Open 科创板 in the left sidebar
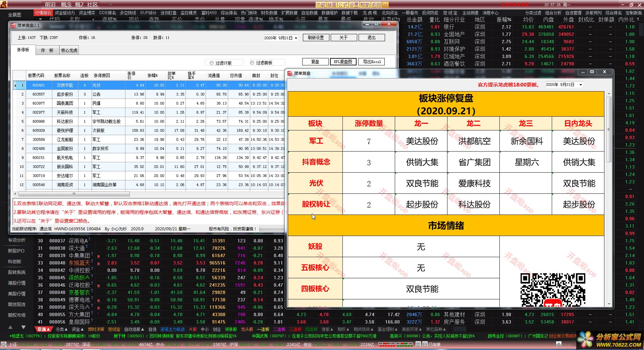 14,261
